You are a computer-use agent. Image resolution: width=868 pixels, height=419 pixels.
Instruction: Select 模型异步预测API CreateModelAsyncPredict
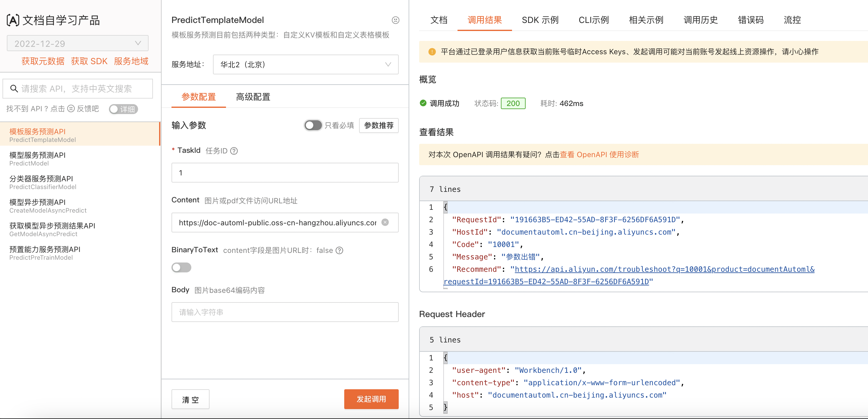tap(80, 206)
